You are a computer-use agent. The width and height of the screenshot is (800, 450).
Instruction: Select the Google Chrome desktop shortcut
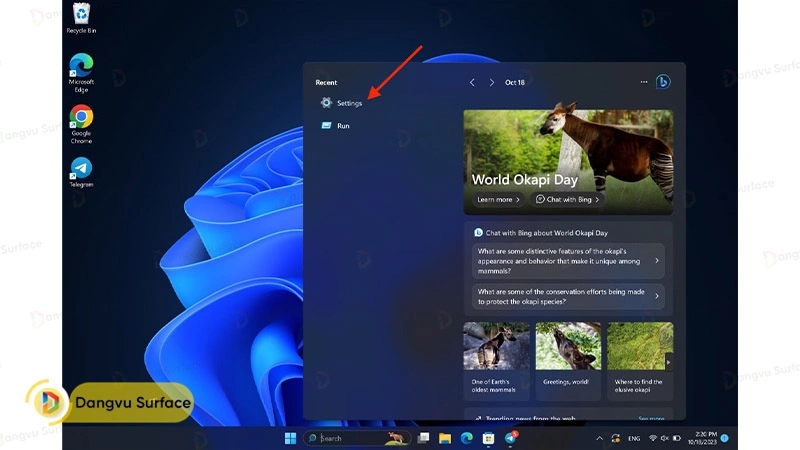click(81, 124)
